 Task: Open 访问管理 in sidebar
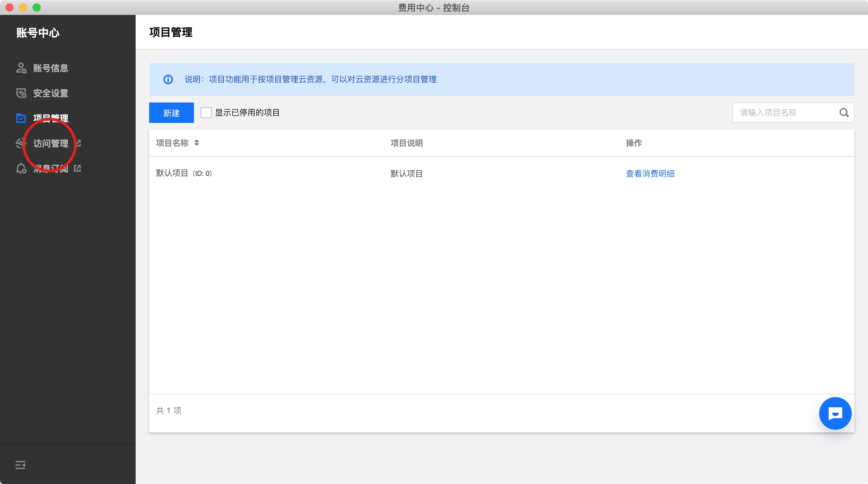[51, 143]
